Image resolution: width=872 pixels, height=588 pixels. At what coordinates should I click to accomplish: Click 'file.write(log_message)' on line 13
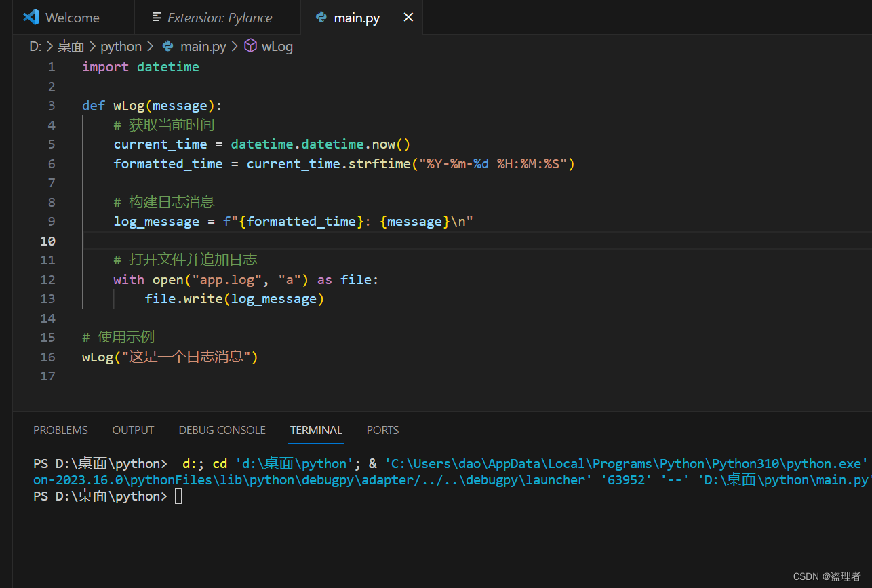click(235, 299)
